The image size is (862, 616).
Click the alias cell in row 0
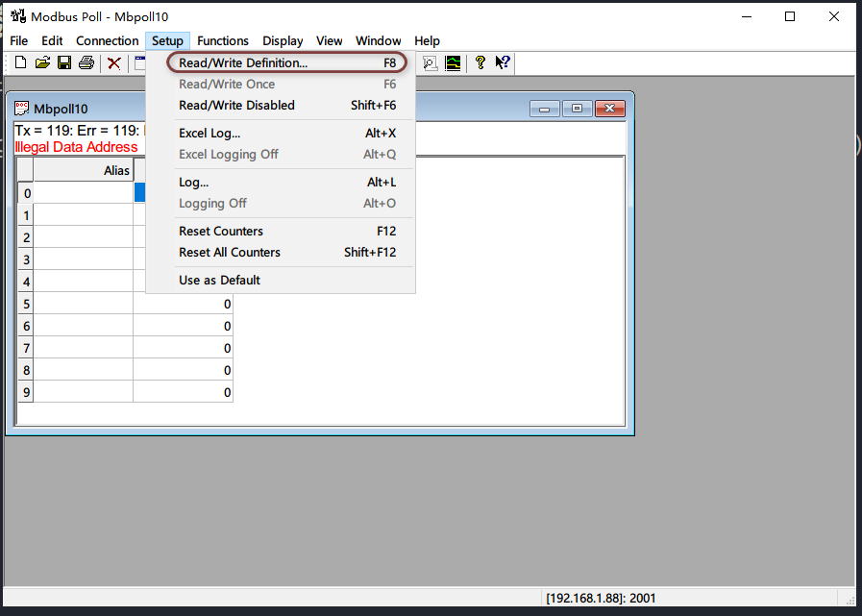(83, 193)
